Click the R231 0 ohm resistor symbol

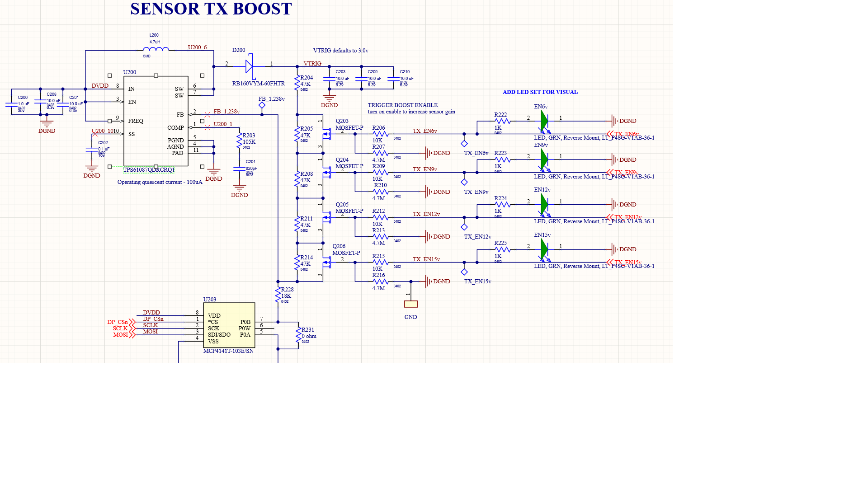297,336
